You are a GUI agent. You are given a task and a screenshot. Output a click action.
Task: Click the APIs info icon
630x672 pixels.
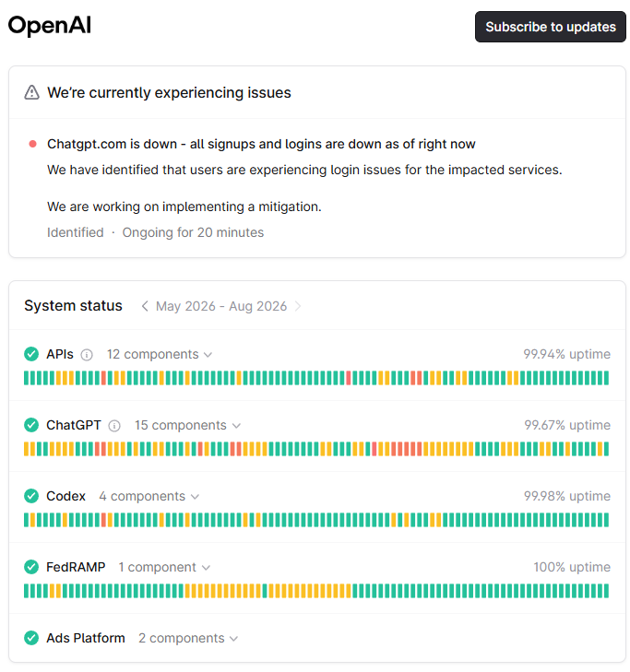pos(87,355)
